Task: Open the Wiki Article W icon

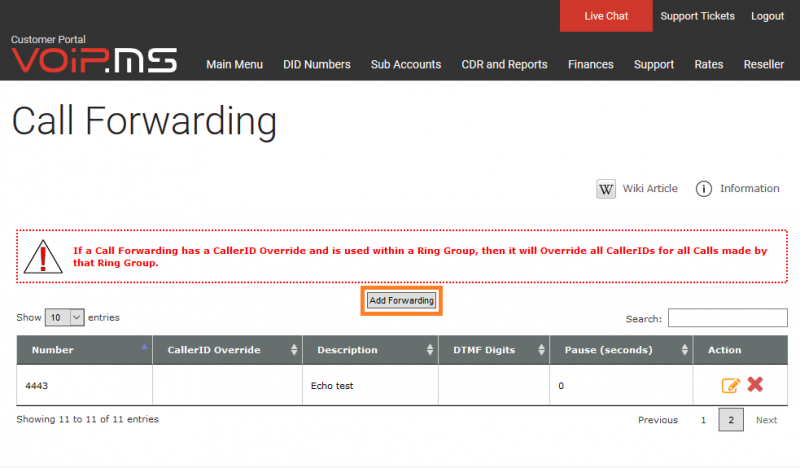Action: click(606, 189)
